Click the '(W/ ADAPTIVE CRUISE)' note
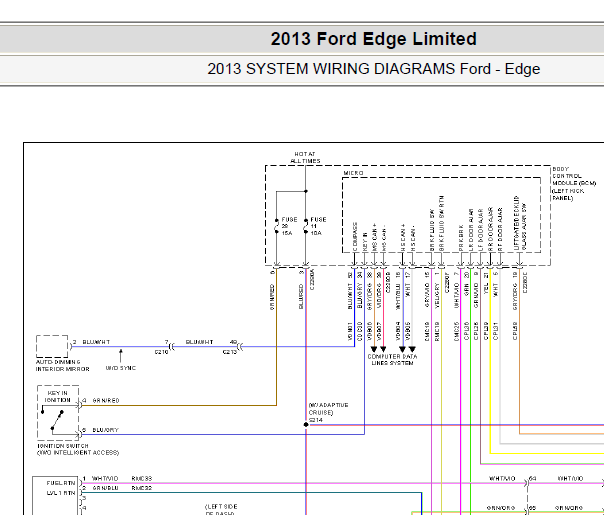This screenshot has width=604, height=515. [328, 409]
